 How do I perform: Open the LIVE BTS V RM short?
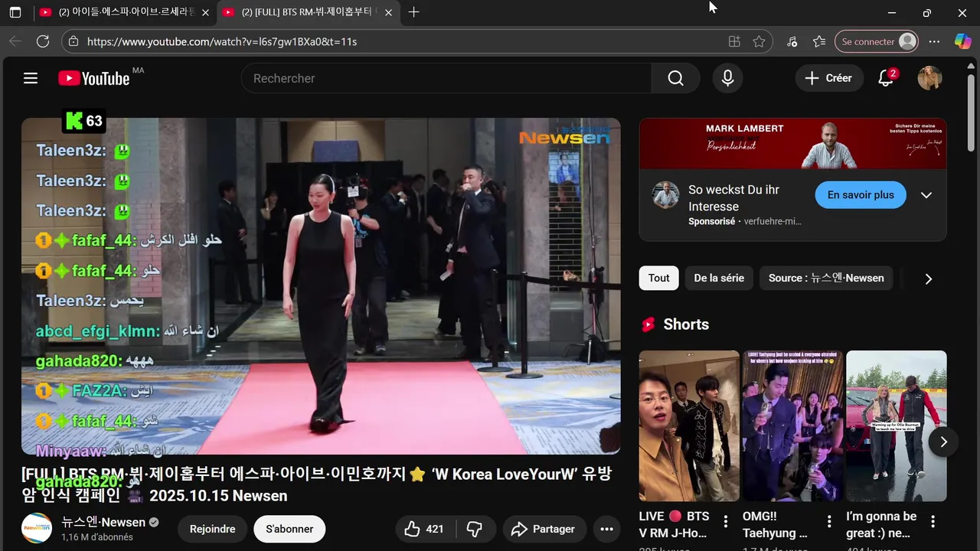coord(689,426)
